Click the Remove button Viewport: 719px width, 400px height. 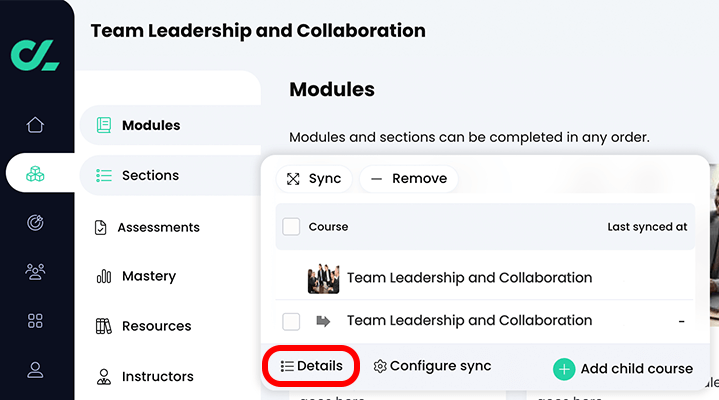coord(408,179)
